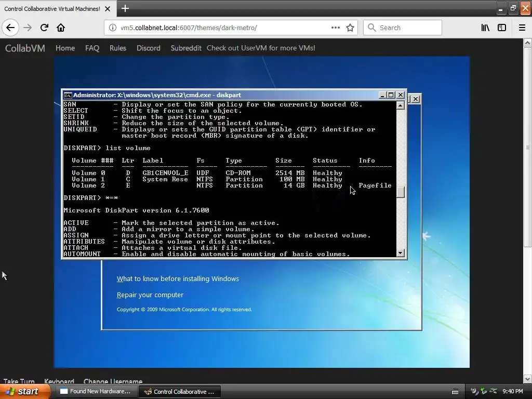Click the Take Turn button

[x=19, y=381]
